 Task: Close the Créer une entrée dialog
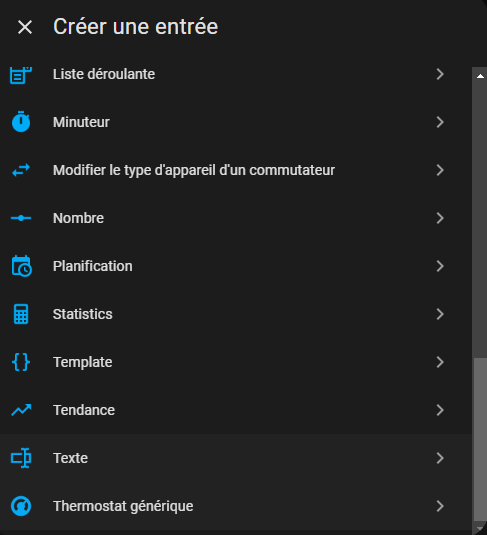25,27
